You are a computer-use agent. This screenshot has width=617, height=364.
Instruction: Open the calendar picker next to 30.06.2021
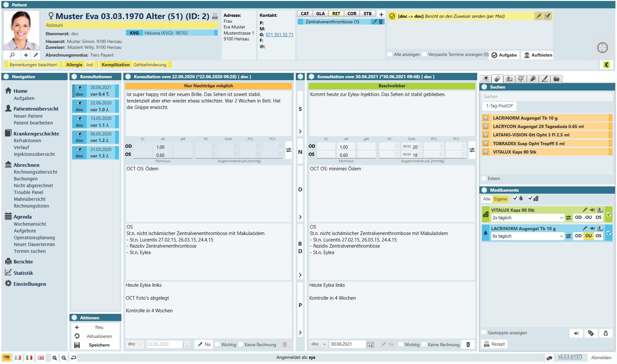point(370,345)
